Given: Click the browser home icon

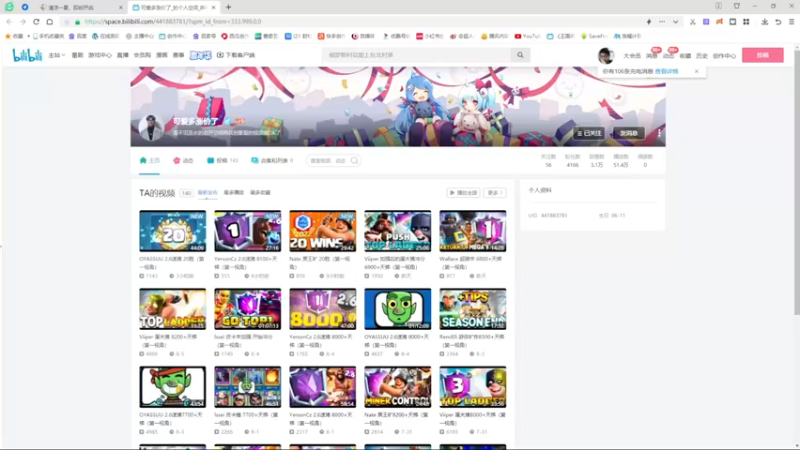Looking at the screenshot, I should coord(49,22).
